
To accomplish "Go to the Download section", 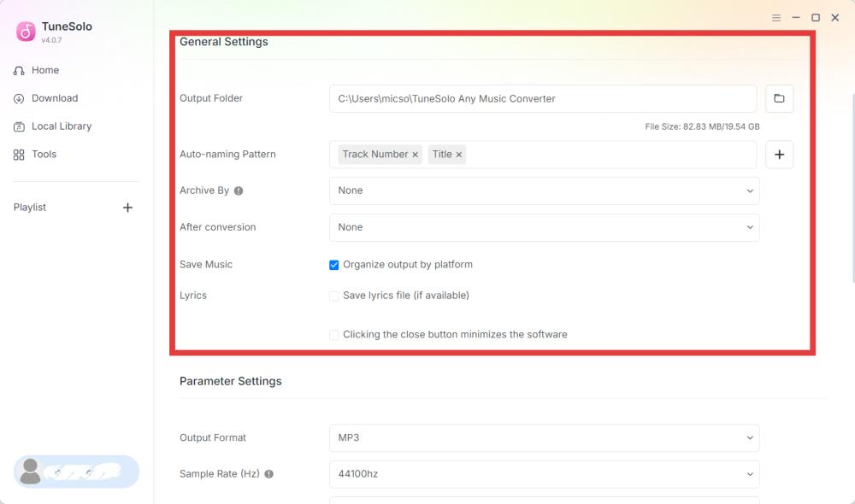I will pos(46,98).
